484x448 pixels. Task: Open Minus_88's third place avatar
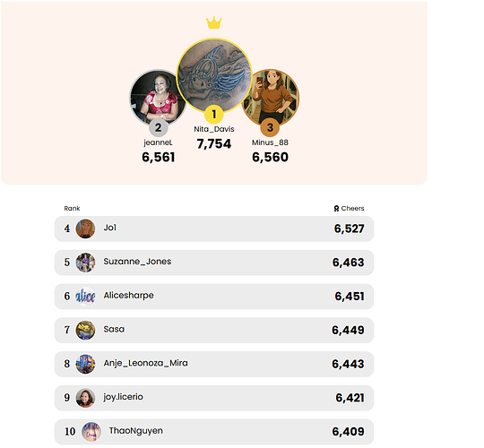tap(271, 97)
